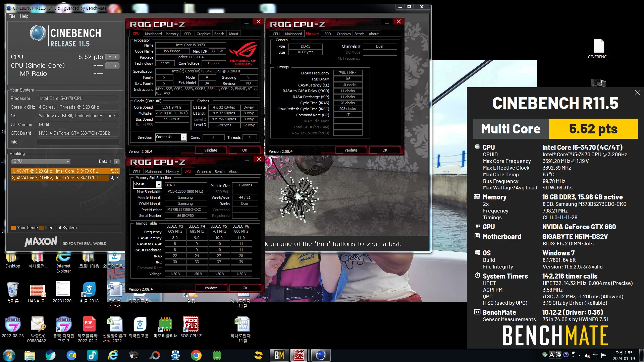Minimize the top-left CPU-Z window
The image size is (644, 362).
(x=247, y=22)
